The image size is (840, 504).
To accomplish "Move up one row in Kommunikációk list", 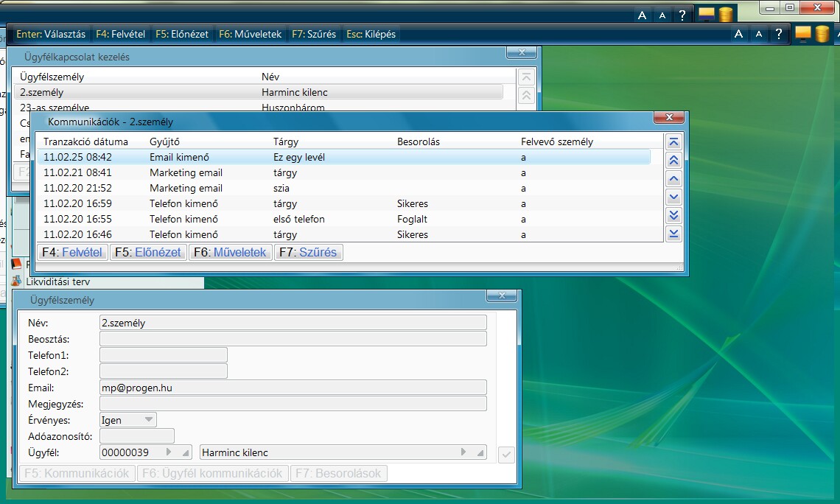I will pyautogui.click(x=673, y=179).
